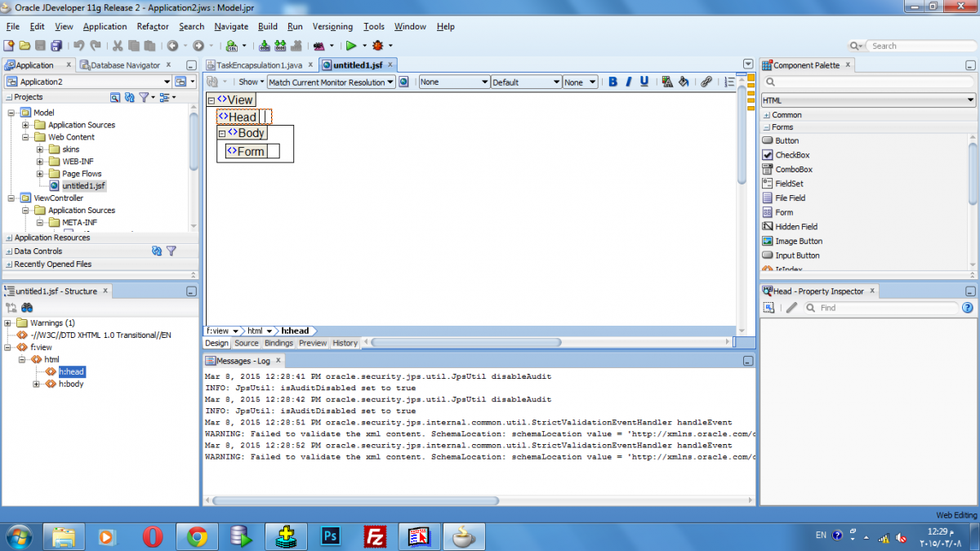The width and height of the screenshot is (980, 551).
Task: Open the HTML dropdown in Component Palette
Action: [x=868, y=100]
